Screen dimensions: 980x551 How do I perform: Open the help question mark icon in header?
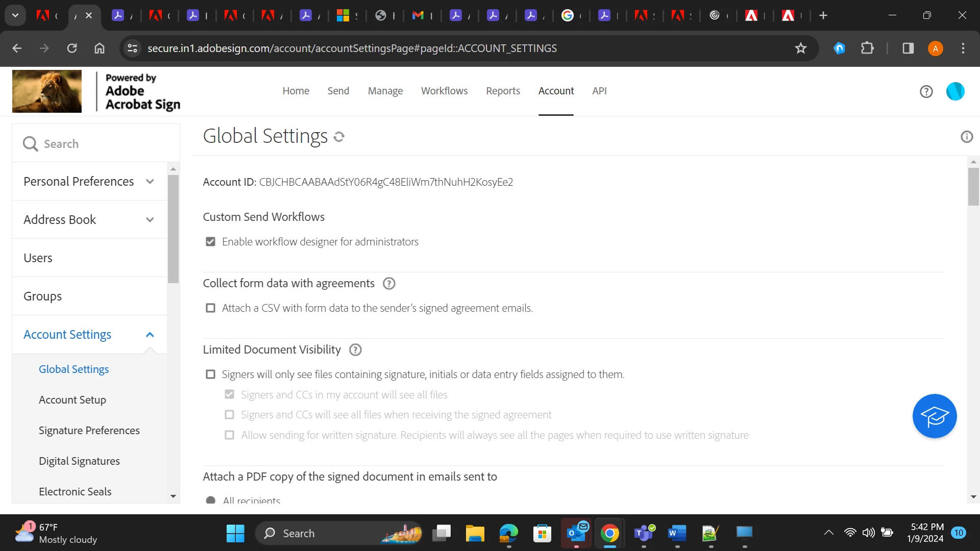click(926, 91)
